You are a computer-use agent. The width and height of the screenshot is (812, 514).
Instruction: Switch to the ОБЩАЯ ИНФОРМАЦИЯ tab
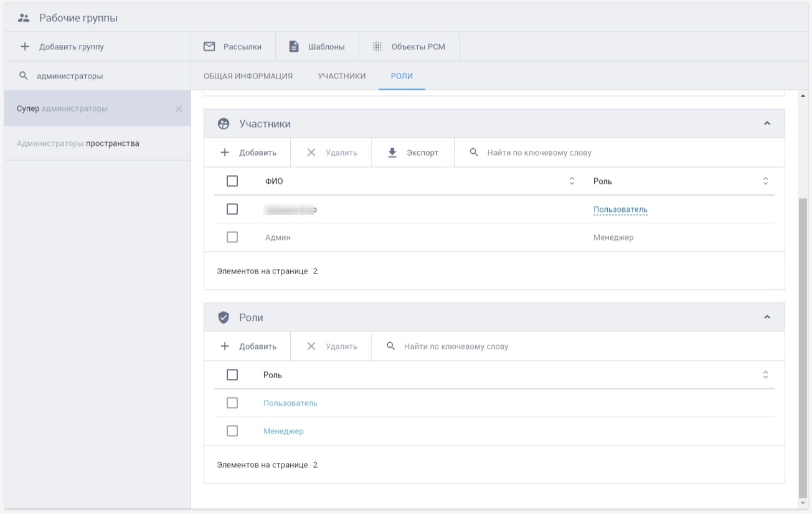pos(248,76)
